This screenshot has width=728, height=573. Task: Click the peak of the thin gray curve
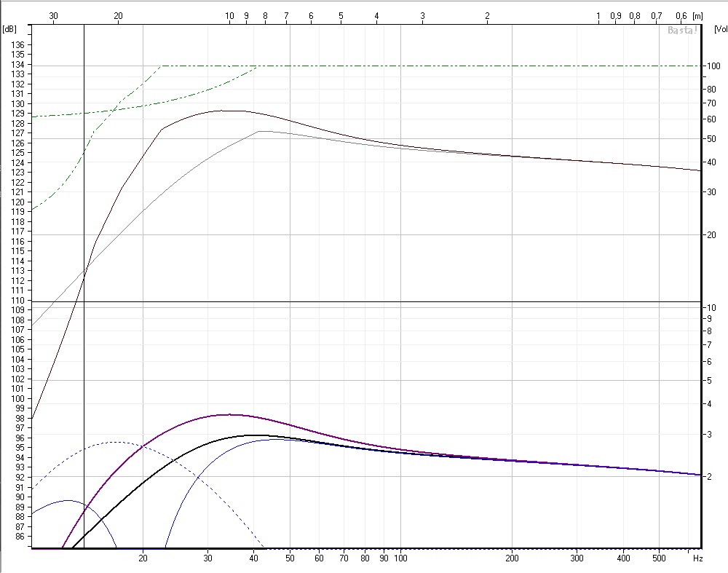pyautogui.click(x=260, y=131)
